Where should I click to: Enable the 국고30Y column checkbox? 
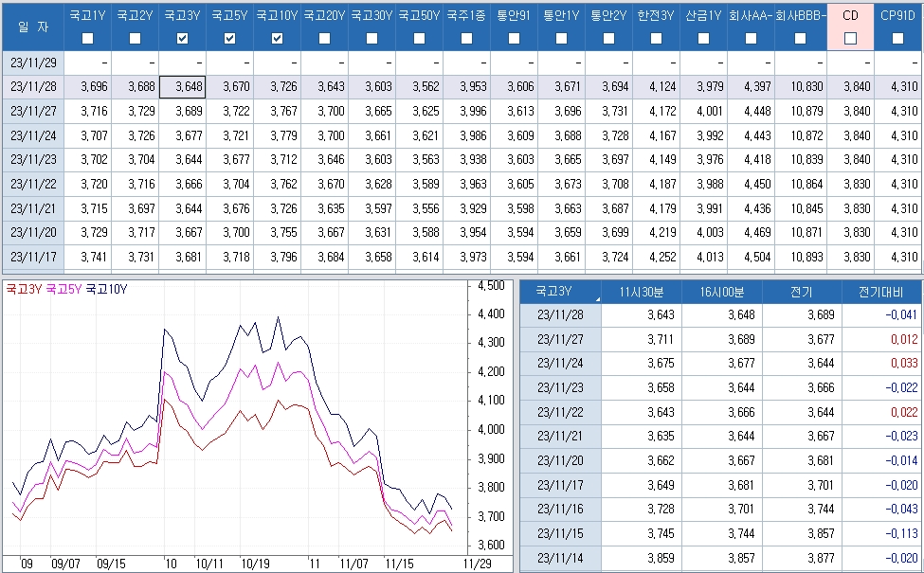tap(371, 38)
